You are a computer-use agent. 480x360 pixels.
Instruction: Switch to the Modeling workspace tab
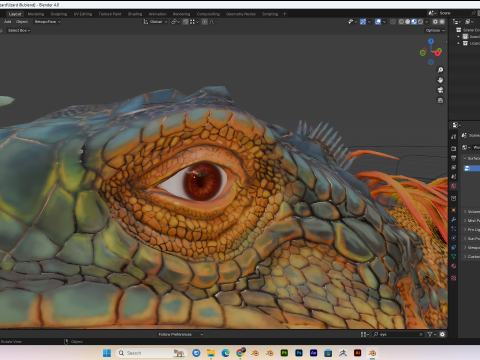[36, 14]
